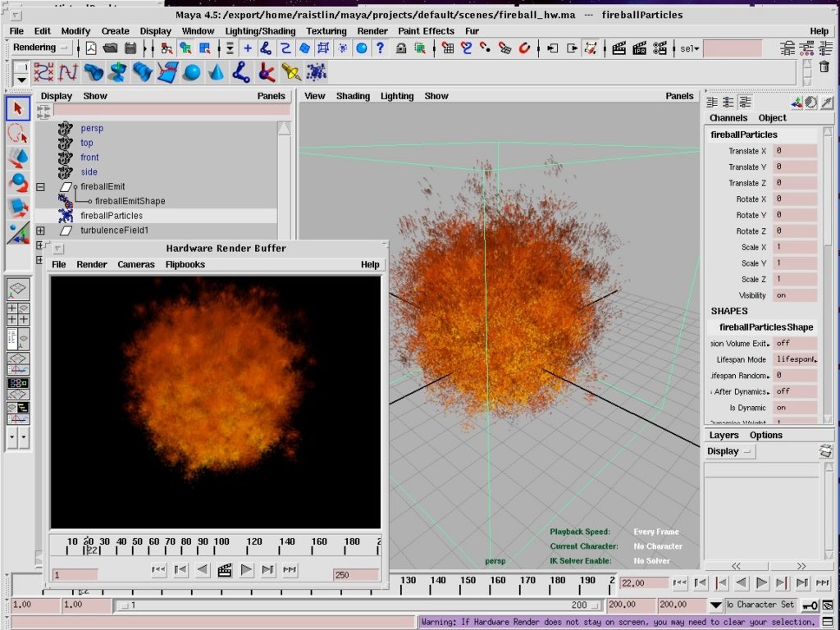840x630 pixels.
Task: Click the end frame field showing 250
Action: pyautogui.click(x=354, y=575)
